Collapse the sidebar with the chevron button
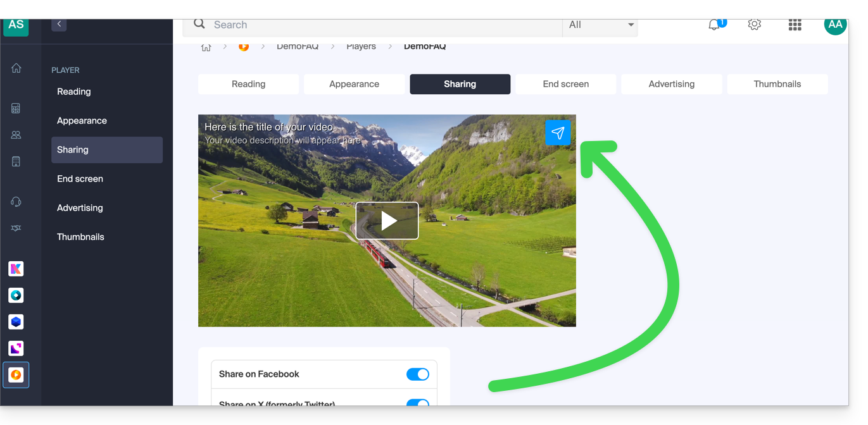This screenshot has height=425, width=868. (59, 25)
